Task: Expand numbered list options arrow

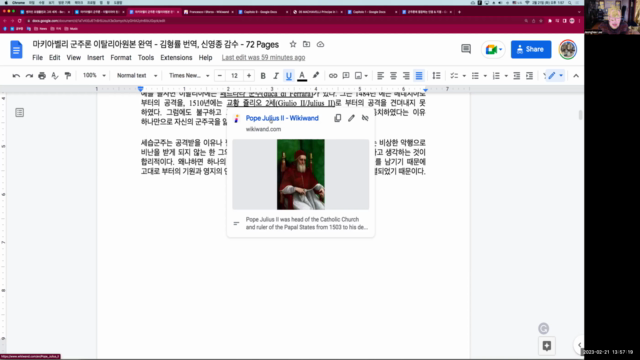Action: pyautogui.click(x=506, y=76)
